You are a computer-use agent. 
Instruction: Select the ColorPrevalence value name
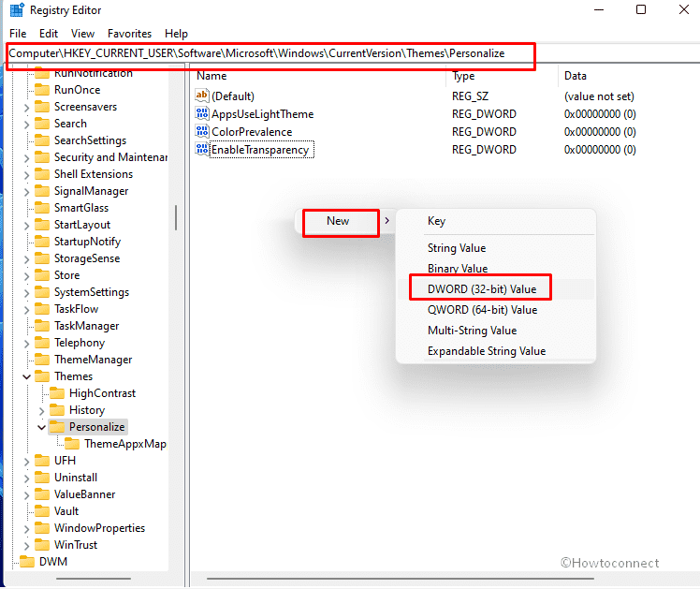(252, 132)
